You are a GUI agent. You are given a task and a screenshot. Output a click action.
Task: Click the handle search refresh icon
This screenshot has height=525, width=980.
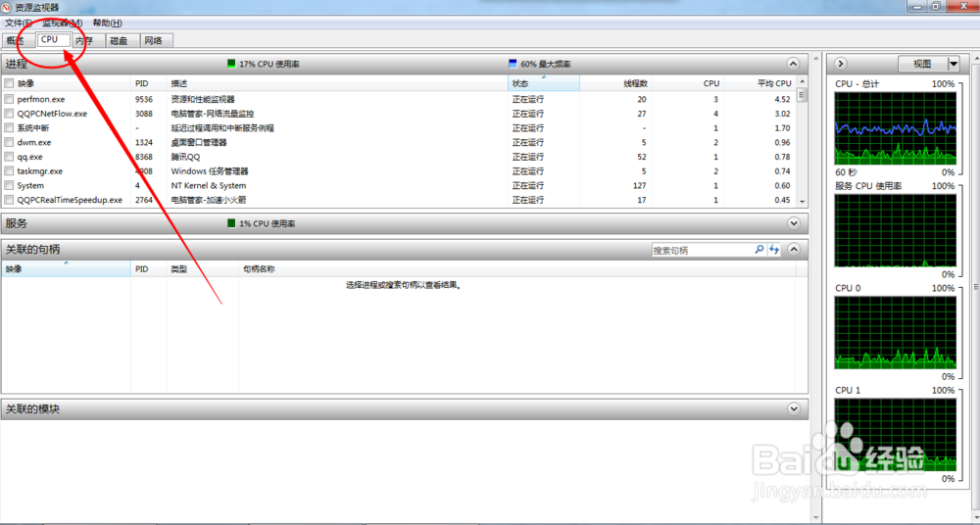pyautogui.click(x=774, y=250)
